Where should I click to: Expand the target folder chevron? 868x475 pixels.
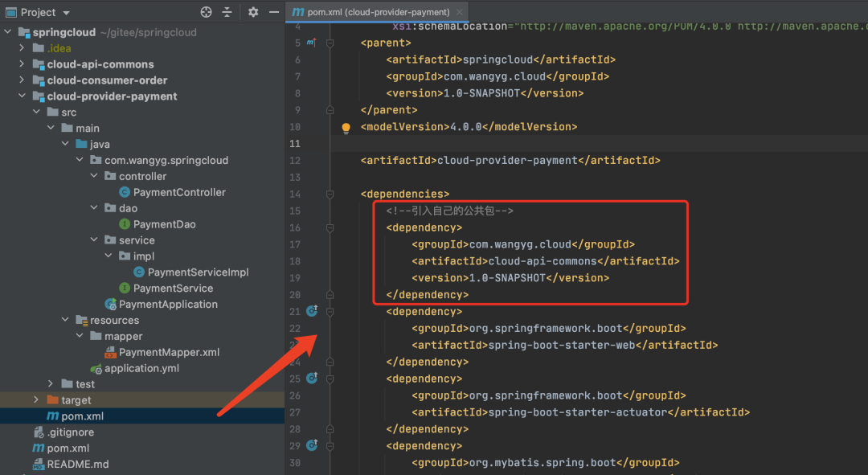pos(36,399)
